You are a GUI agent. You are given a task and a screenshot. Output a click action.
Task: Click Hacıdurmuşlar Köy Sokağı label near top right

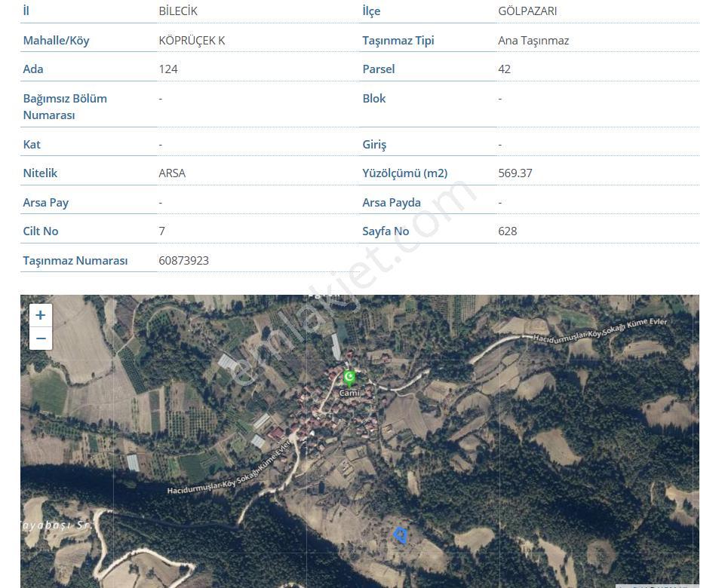coord(600,330)
